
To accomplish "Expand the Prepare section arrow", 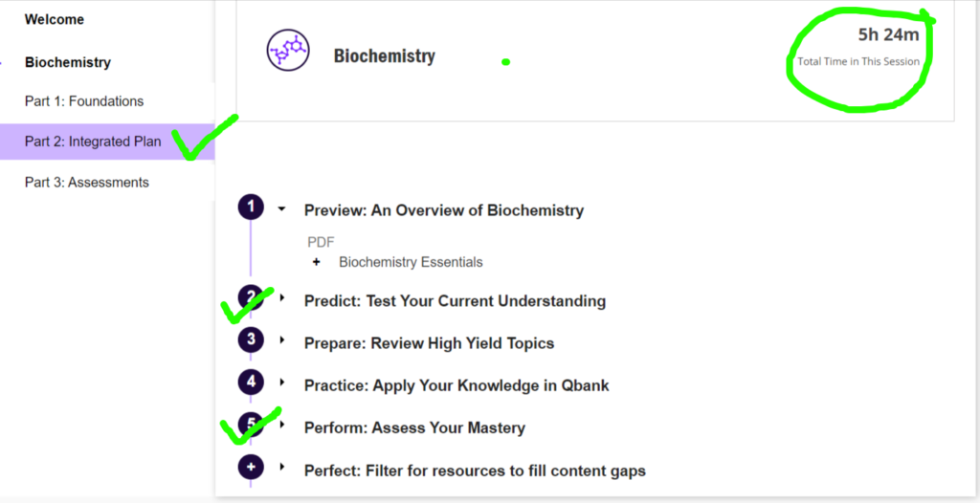I will [282, 339].
